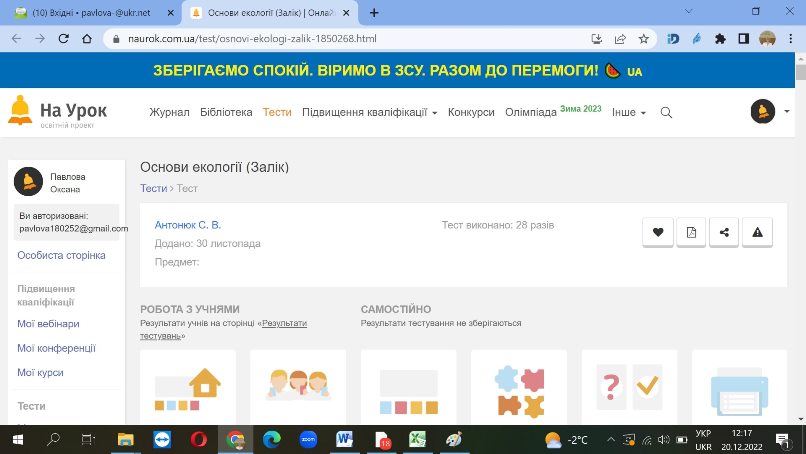Bookmark this page with star icon

(644, 39)
